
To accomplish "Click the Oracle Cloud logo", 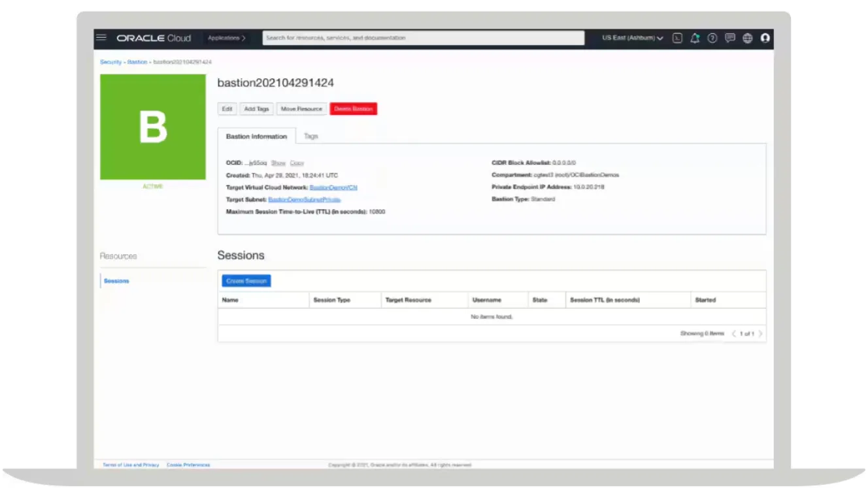I will [x=154, y=38].
